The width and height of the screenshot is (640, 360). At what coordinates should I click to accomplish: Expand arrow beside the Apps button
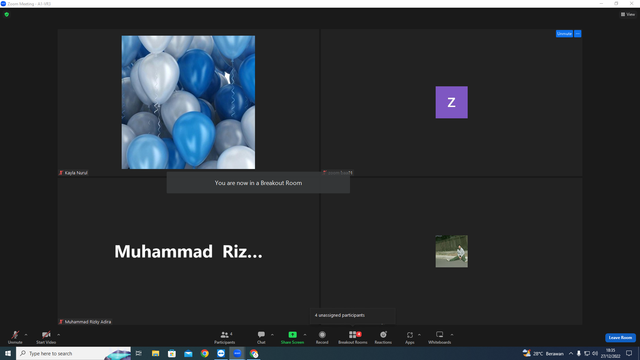pyautogui.click(x=419, y=335)
